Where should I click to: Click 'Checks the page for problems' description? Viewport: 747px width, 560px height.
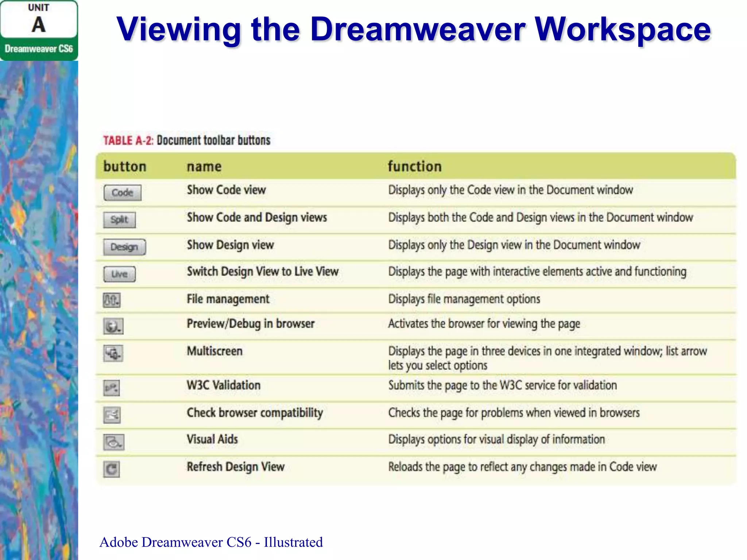point(514,413)
